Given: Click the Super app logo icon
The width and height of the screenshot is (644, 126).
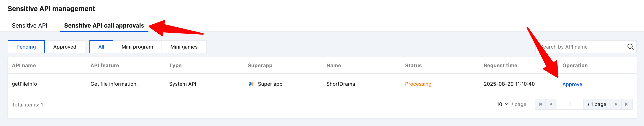Looking at the screenshot, I should click(x=251, y=84).
